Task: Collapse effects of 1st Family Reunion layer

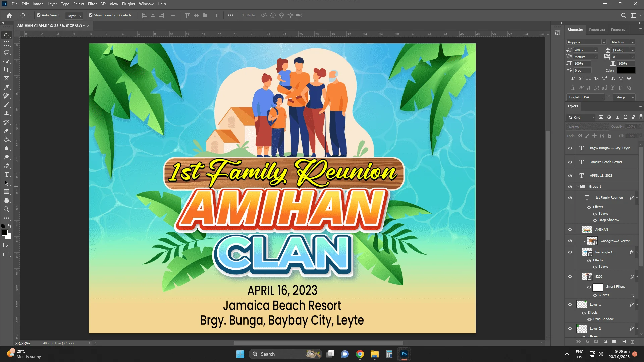Action: click(637, 198)
